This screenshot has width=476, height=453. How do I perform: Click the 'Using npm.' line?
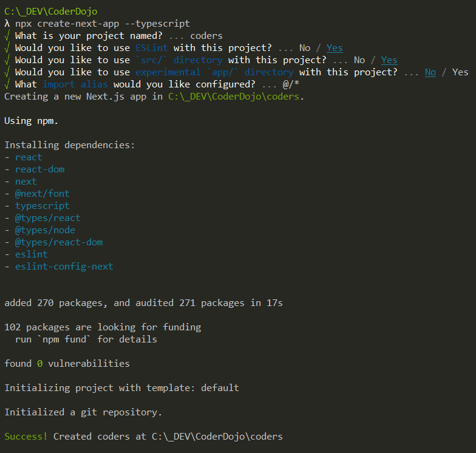pos(32,121)
